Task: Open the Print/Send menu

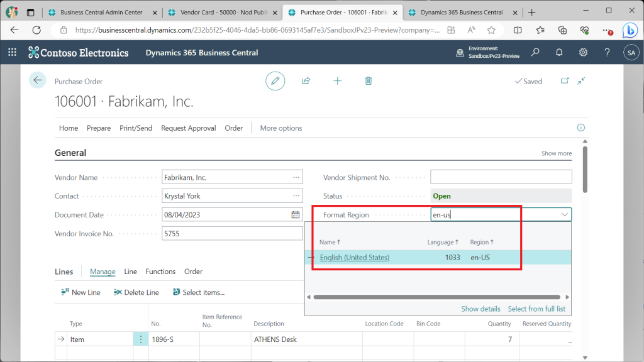Action: click(136, 128)
